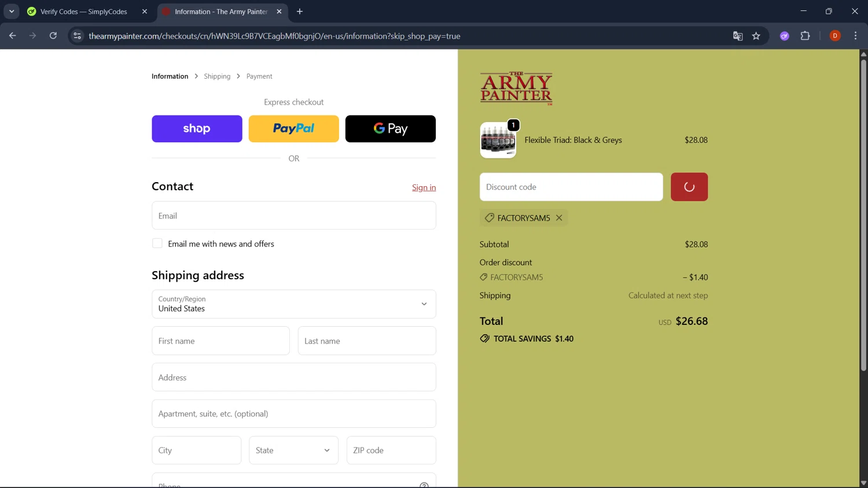Focus the City field
Viewport: 868px width, 488px height.
coord(197,450)
